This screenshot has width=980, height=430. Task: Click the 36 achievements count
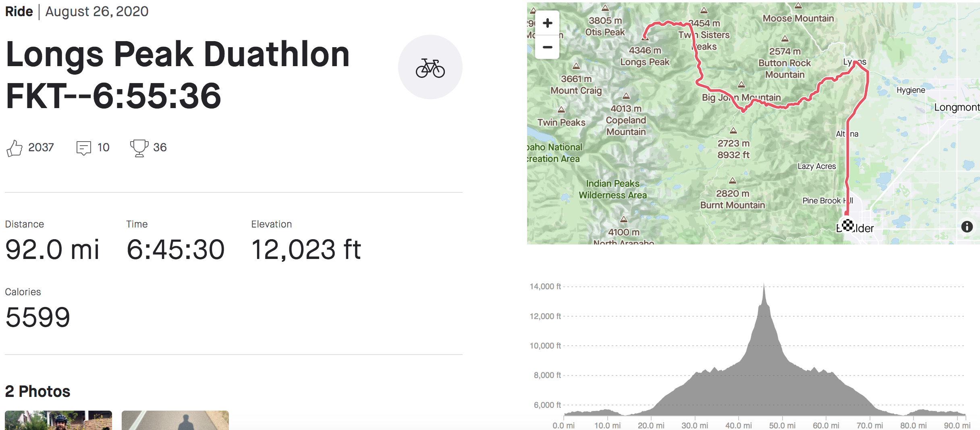tap(160, 148)
